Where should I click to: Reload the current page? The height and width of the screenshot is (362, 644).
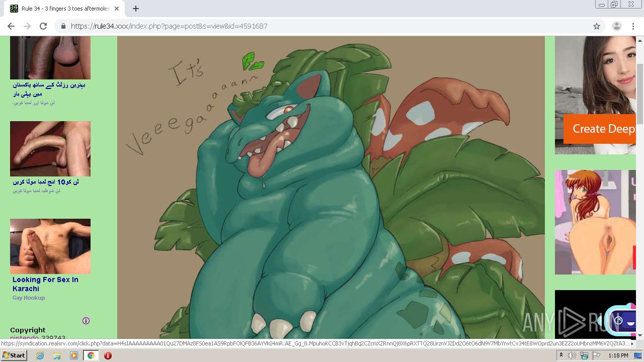[x=43, y=26]
